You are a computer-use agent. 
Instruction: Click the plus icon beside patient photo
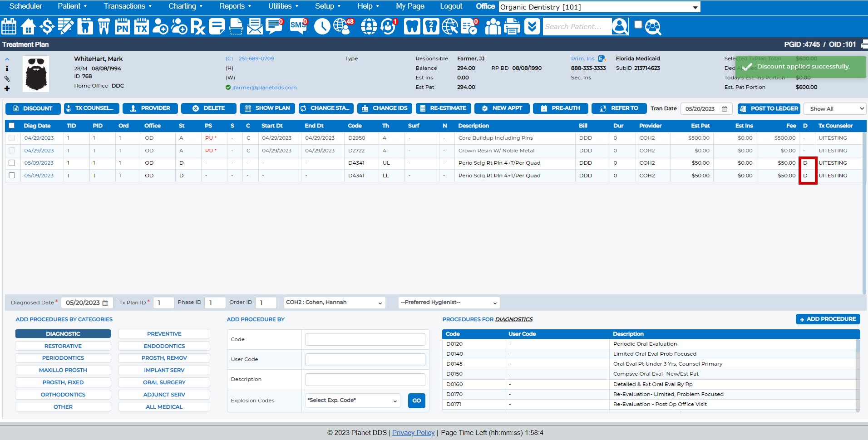pyautogui.click(x=7, y=88)
